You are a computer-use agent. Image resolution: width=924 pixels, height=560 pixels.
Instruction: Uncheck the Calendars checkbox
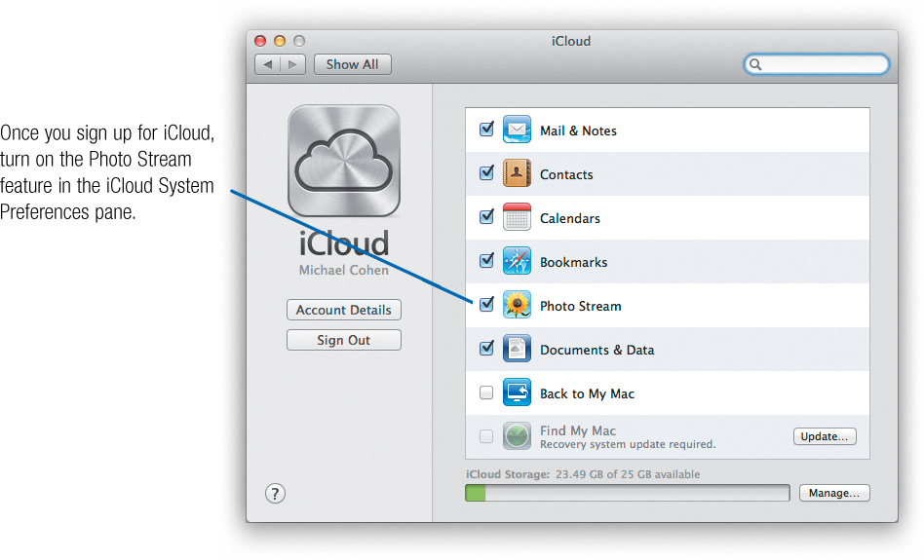click(x=486, y=217)
